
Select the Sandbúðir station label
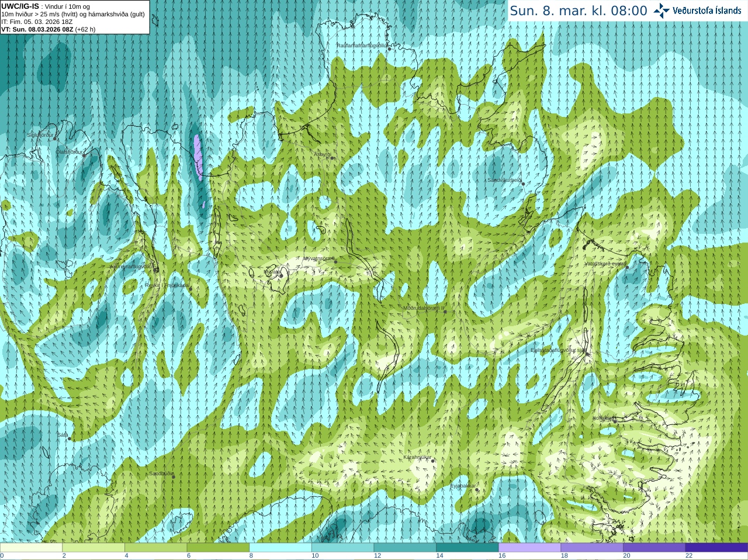(x=161, y=473)
